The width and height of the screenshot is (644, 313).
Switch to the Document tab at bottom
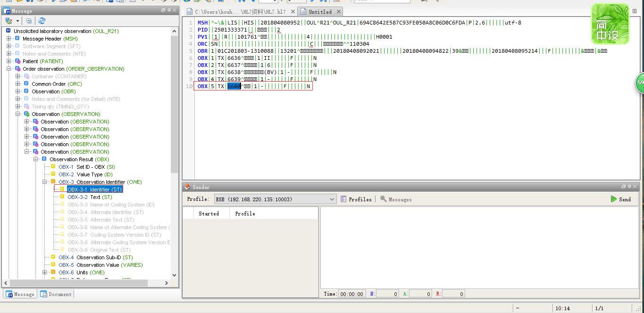pos(56,294)
